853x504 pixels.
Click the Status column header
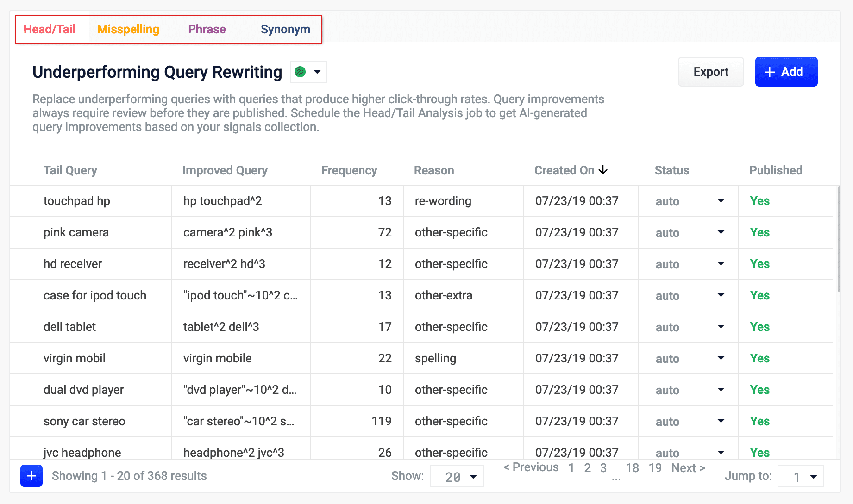(672, 170)
